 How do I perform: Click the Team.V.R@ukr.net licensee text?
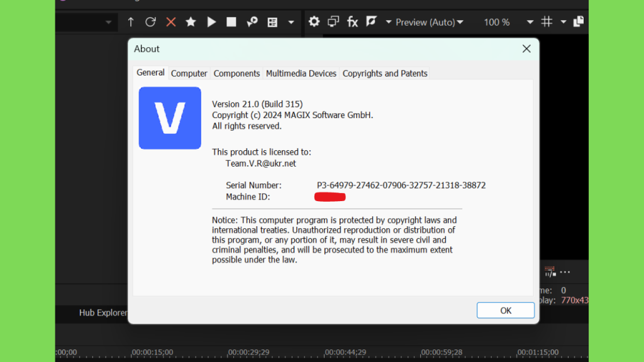[x=260, y=163]
